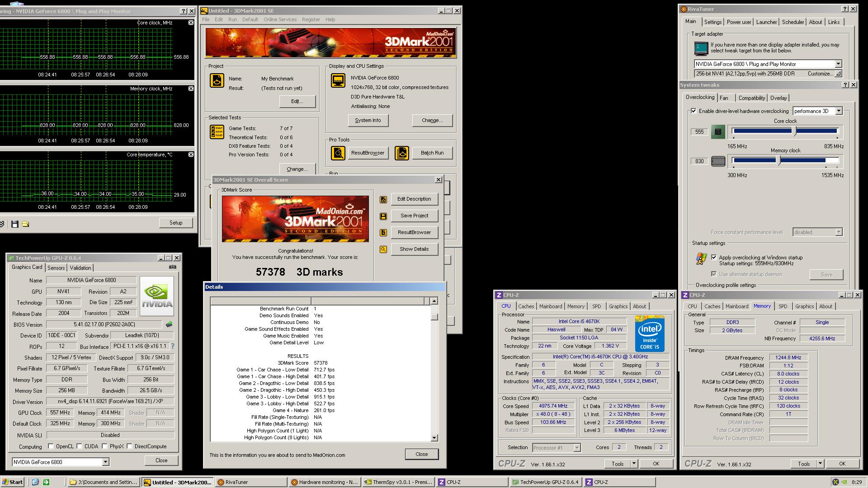Click the Close button in the Details window
This screenshot has height=488, width=868.
pyautogui.click(x=421, y=454)
